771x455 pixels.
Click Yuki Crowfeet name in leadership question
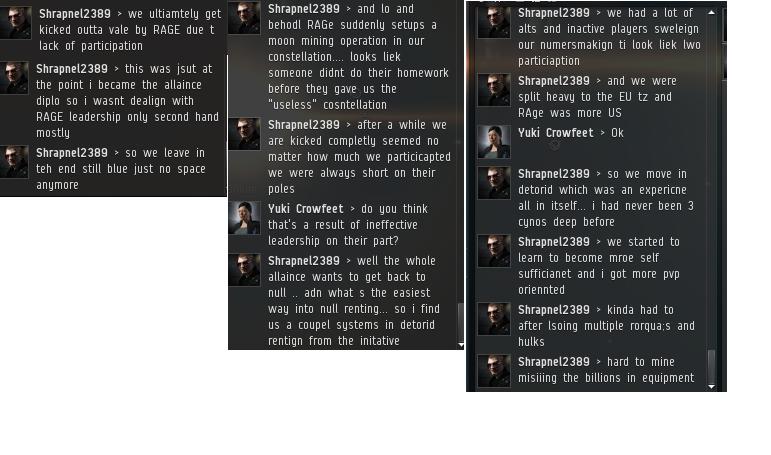click(305, 209)
